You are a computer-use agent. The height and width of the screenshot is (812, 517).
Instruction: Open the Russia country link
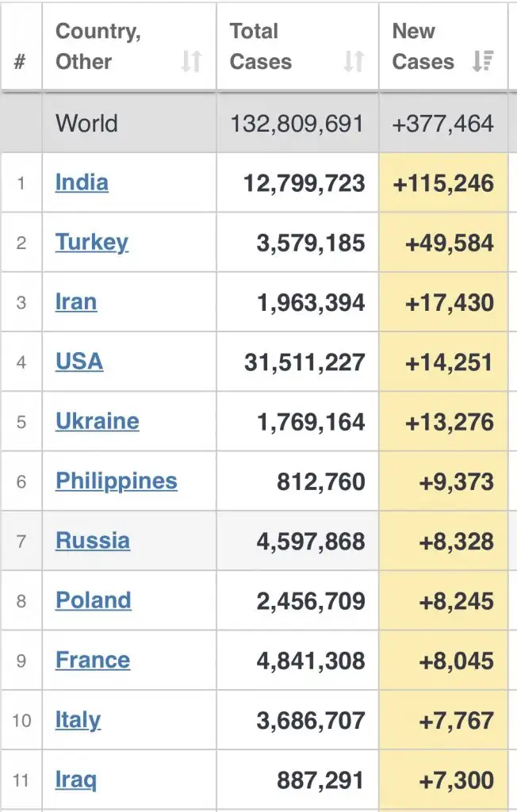[x=93, y=541]
